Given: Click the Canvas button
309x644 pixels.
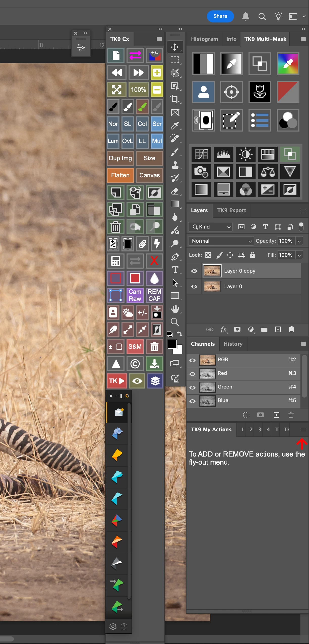Looking at the screenshot, I should tap(149, 175).
